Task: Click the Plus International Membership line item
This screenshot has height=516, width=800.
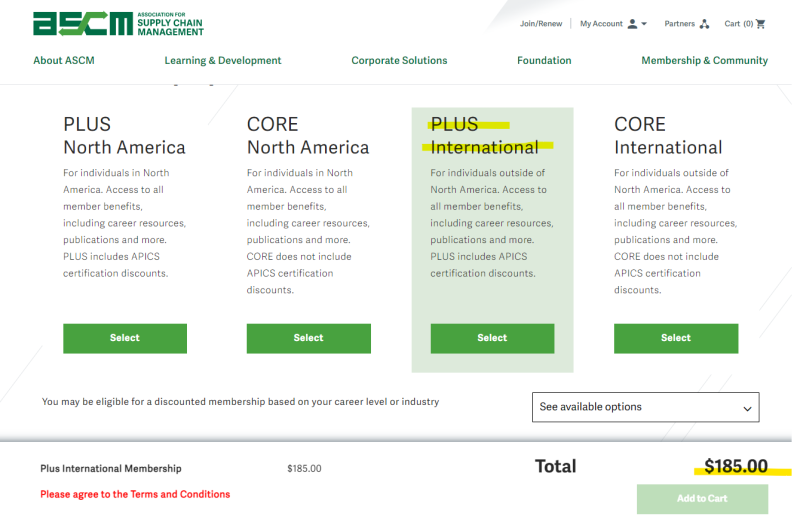Action: tap(111, 469)
